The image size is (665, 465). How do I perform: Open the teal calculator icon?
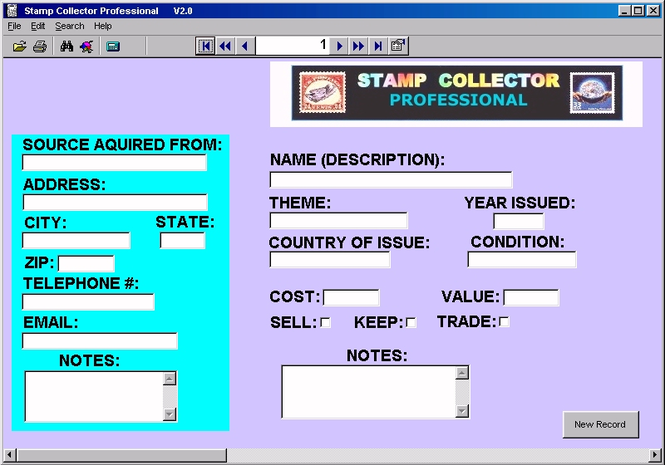pyautogui.click(x=113, y=46)
